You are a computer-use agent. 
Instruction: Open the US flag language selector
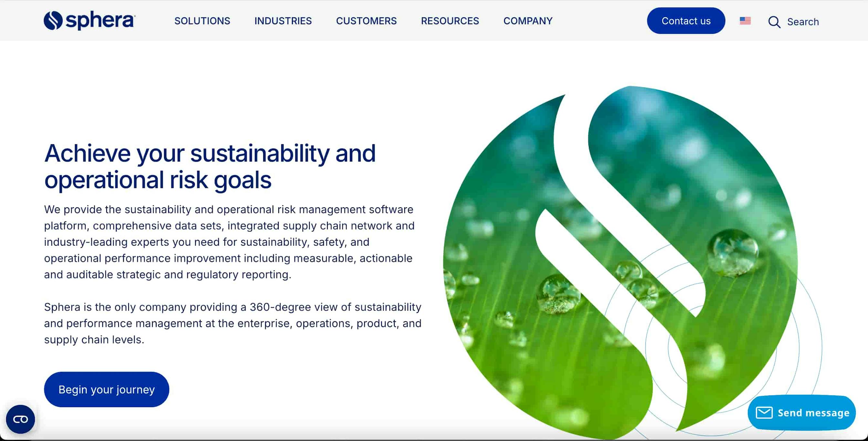point(745,21)
